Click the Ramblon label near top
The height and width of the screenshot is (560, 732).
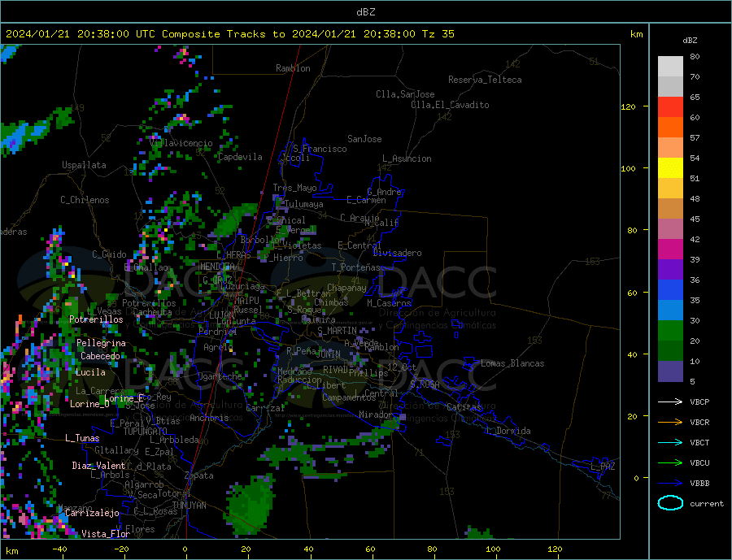[293, 68]
